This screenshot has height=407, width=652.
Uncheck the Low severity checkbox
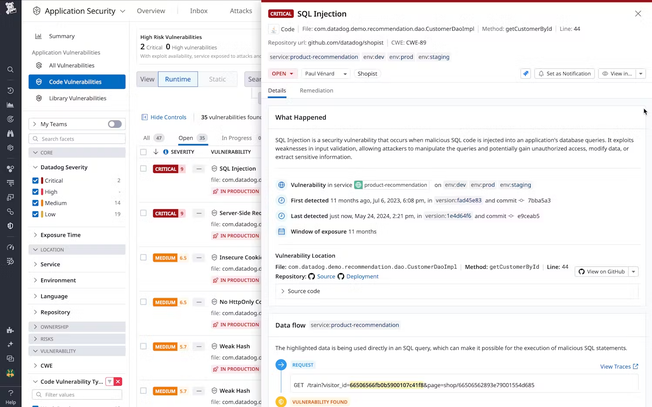37,214
